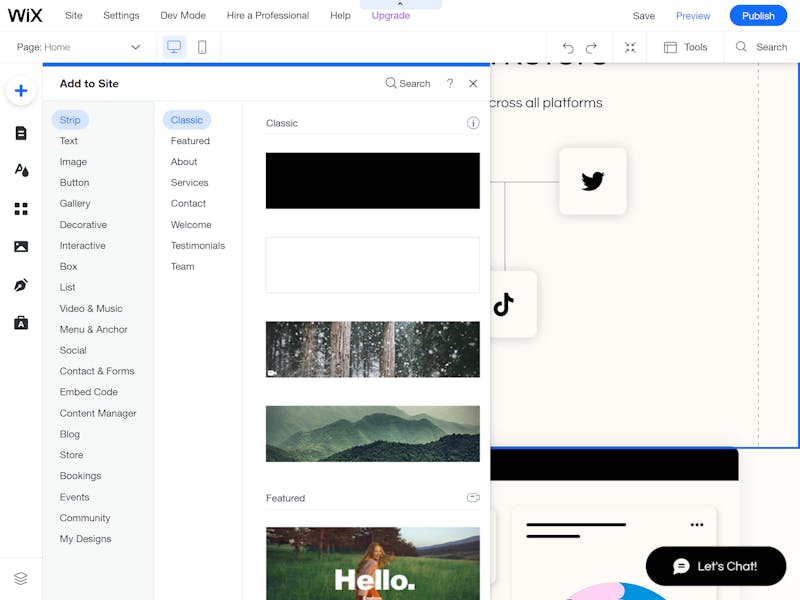Viewport: 800px width, 600px height.
Task: Select the Content Manager category
Action: [x=97, y=413]
